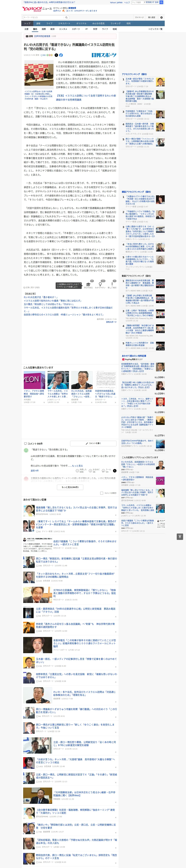
Task: Open 音喜多駿氏 recommended article
Action: (x=85, y=643)
